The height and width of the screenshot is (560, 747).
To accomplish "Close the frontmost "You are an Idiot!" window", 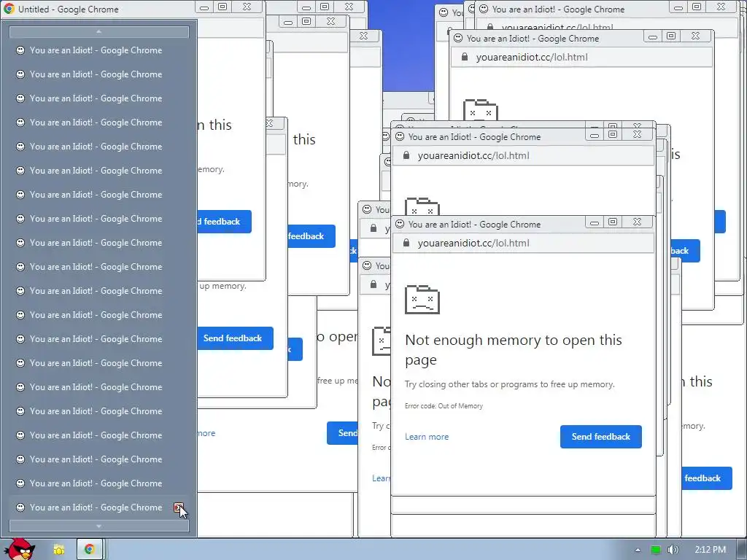I will [637, 222].
